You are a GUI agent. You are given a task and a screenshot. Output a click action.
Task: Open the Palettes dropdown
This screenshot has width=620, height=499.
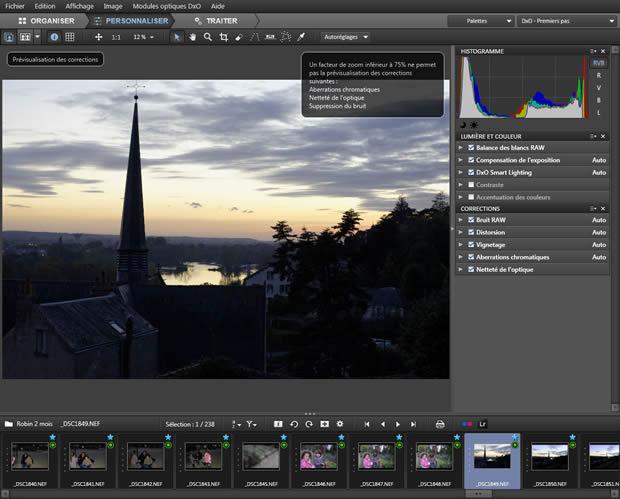pyautogui.click(x=480, y=21)
